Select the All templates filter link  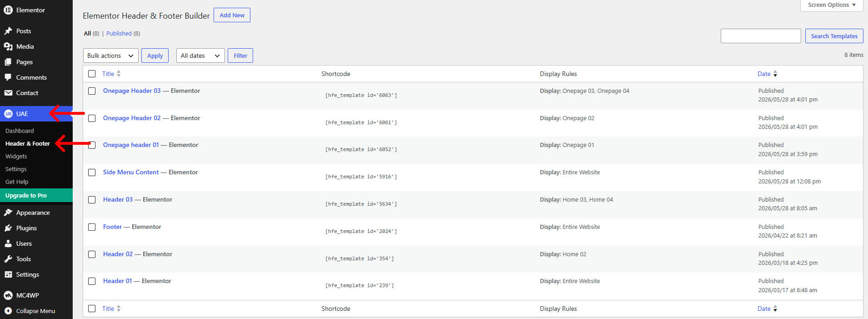[x=87, y=33]
